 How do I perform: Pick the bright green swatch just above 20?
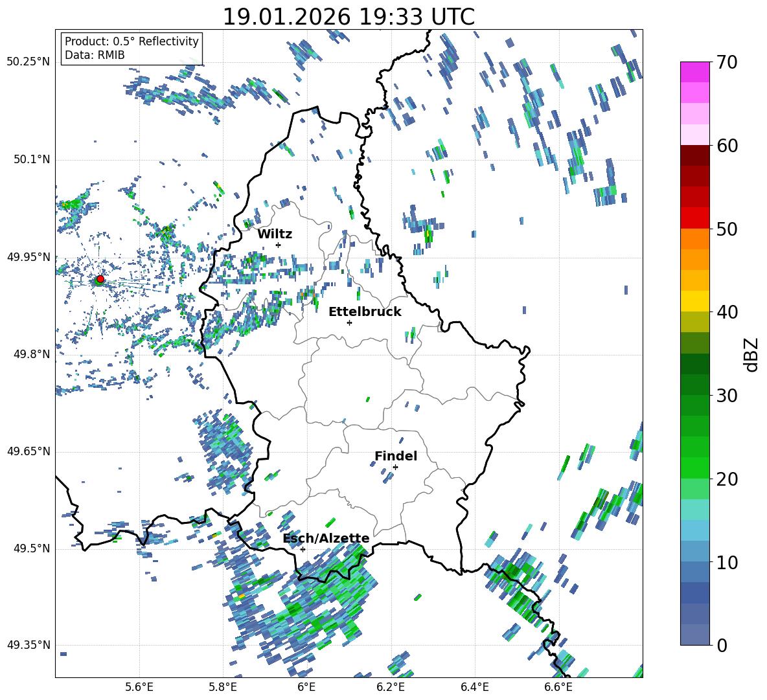(695, 468)
